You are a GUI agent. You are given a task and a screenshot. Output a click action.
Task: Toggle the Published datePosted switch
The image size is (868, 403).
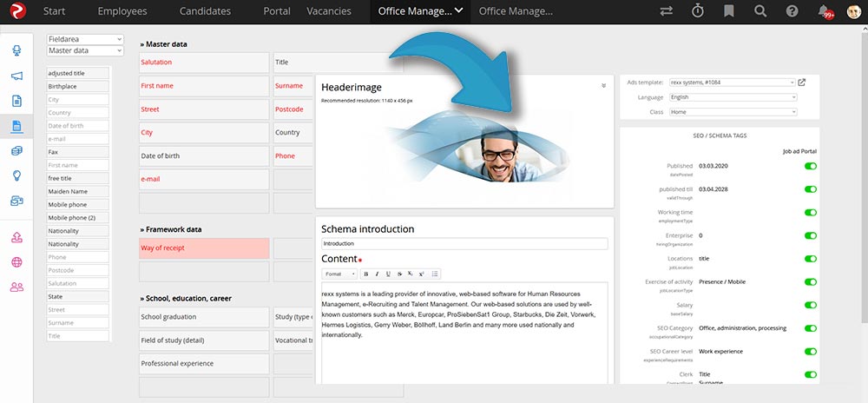pyautogui.click(x=811, y=166)
